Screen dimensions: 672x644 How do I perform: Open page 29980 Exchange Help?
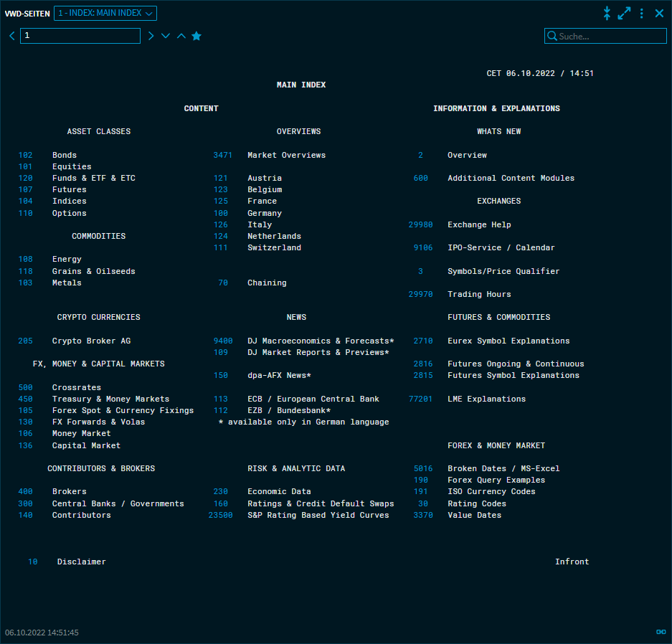coord(420,224)
